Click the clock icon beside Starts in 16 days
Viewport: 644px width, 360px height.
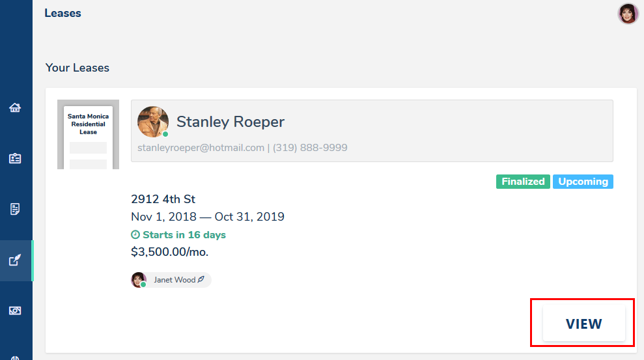[135, 235]
